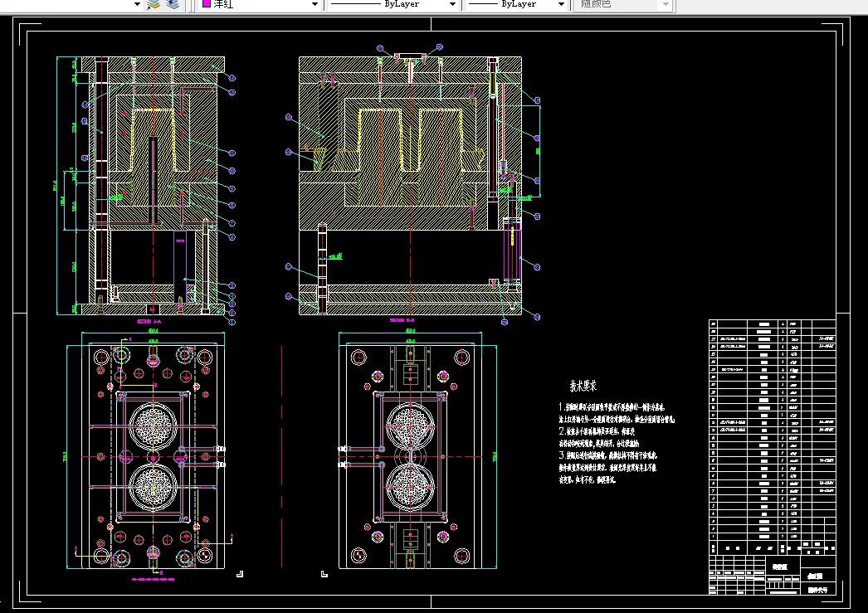Click the title block at bottom right

[772, 574]
